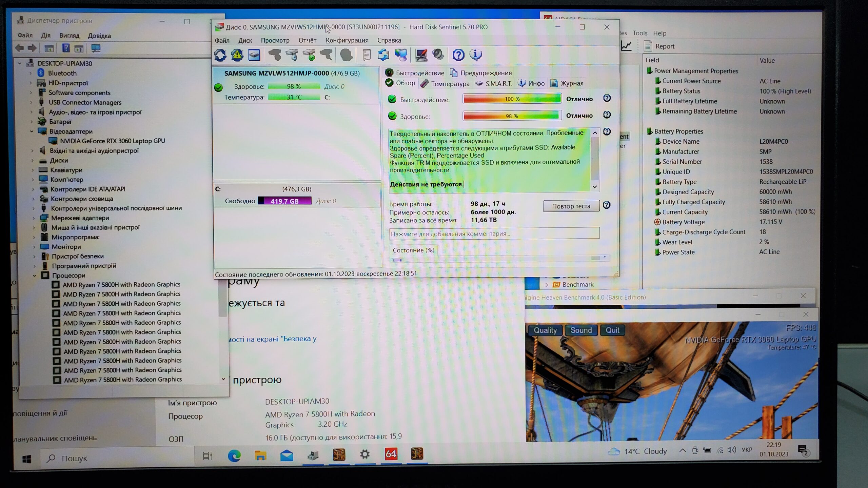
Task: Click the disk overview icon in toolbar
Action: click(x=254, y=55)
